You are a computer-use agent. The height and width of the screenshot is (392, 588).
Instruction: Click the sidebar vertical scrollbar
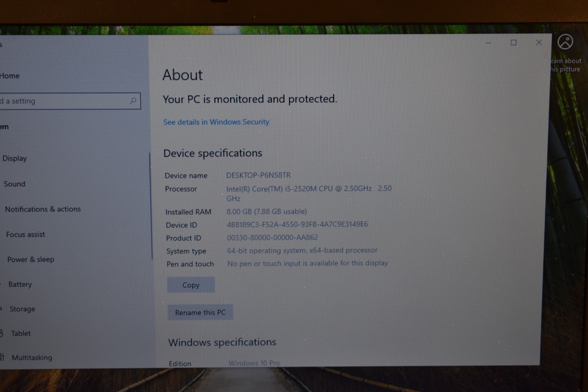click(150, 206)
